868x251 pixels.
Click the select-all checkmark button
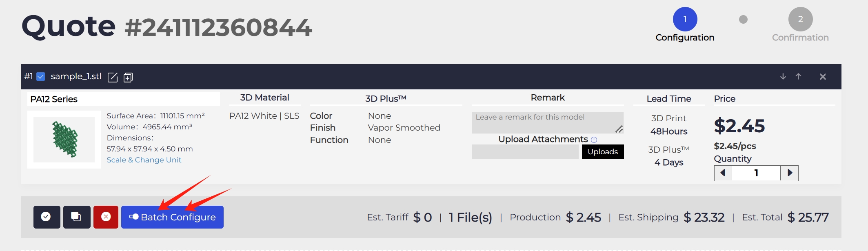point(47,217)
